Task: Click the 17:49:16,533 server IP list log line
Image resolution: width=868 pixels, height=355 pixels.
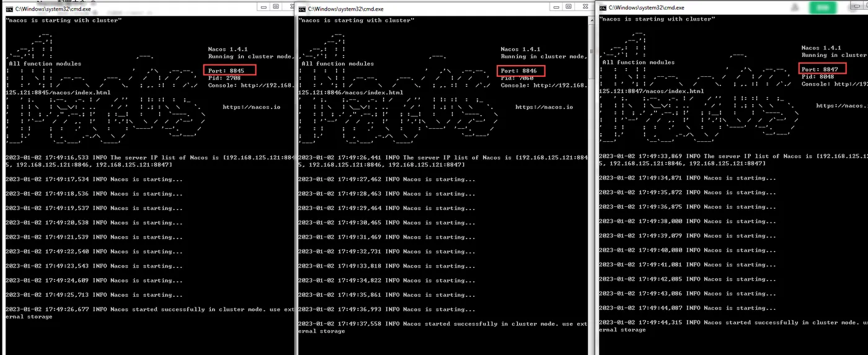Action: (x=149, y=161)
